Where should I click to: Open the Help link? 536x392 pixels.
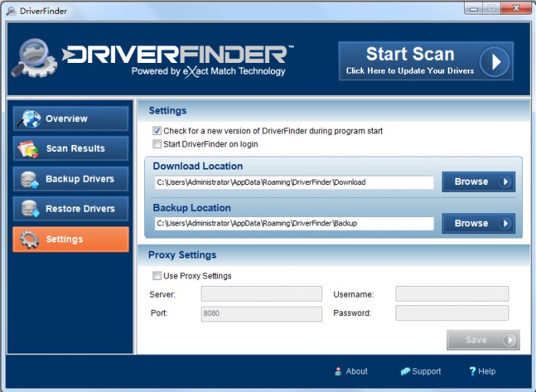pos(482,371)
